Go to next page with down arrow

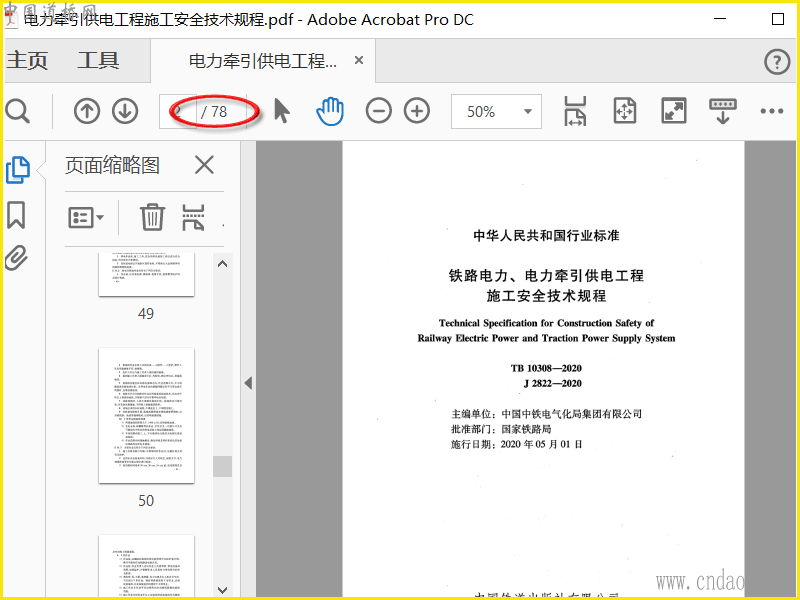click(125, 111)
